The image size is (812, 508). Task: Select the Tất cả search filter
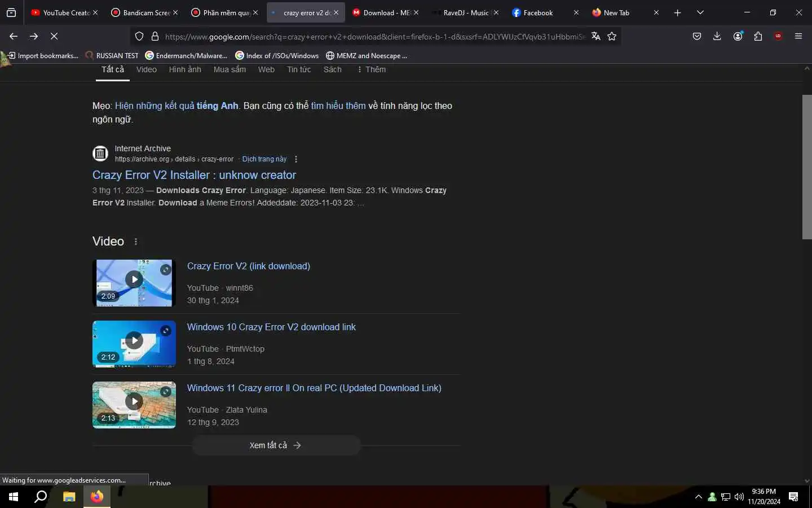click(x=113, y=69)
